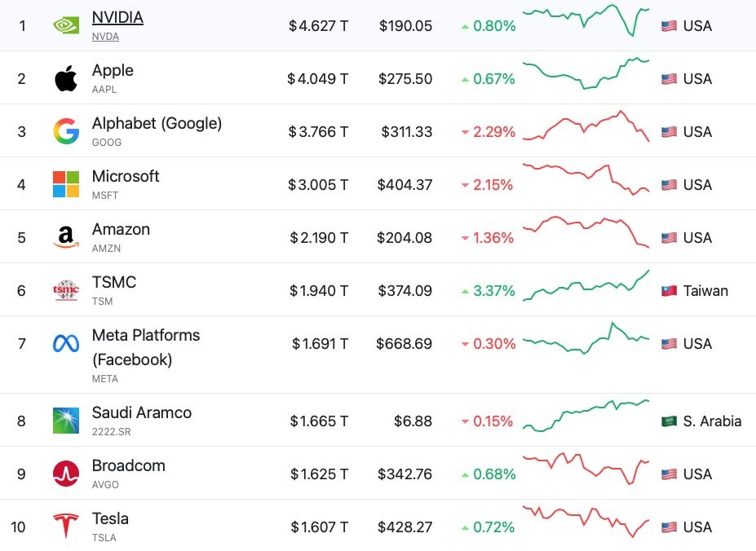
Task: Click the Saudi Aramco logo
Action: (x=66, y=421)
